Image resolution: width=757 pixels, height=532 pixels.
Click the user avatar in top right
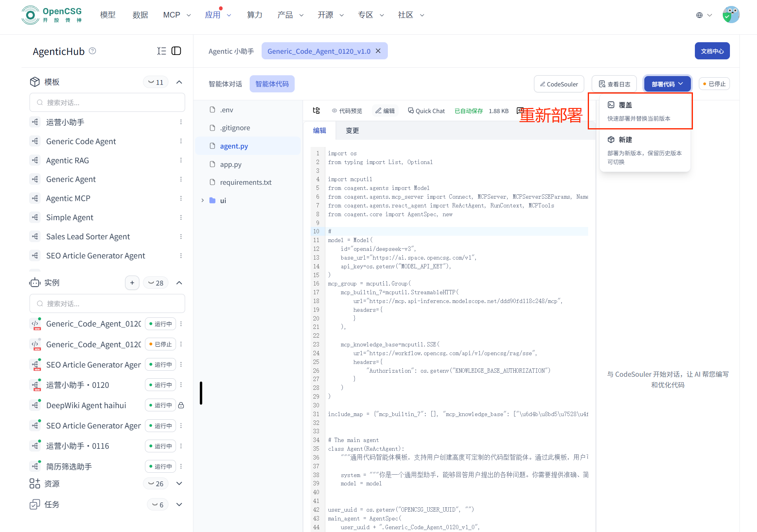[x=731, y=15]
